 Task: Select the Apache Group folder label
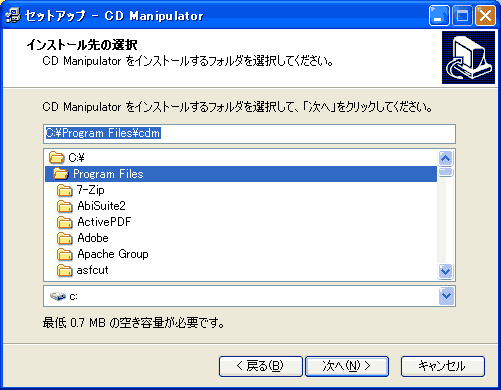point(113,254)
